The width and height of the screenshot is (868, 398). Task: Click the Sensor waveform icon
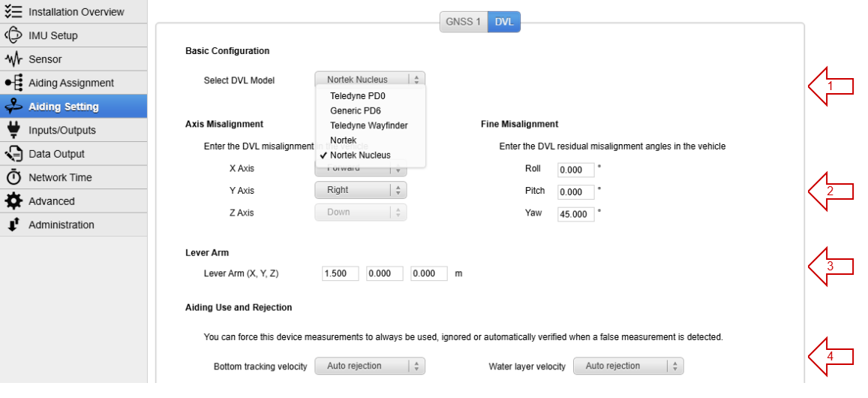[14, 59]
